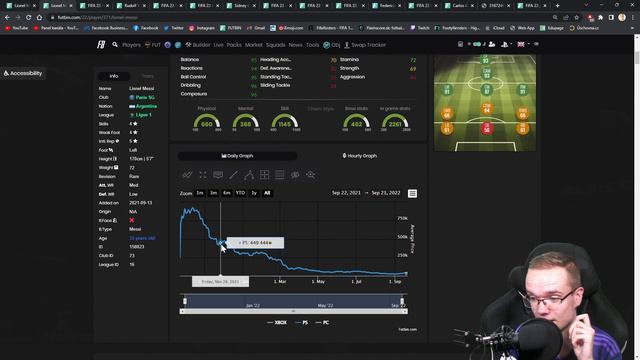Screen dimensions: 640x360
Task: Toggle the XBOX series in chart legend
Action: [277, 322]
